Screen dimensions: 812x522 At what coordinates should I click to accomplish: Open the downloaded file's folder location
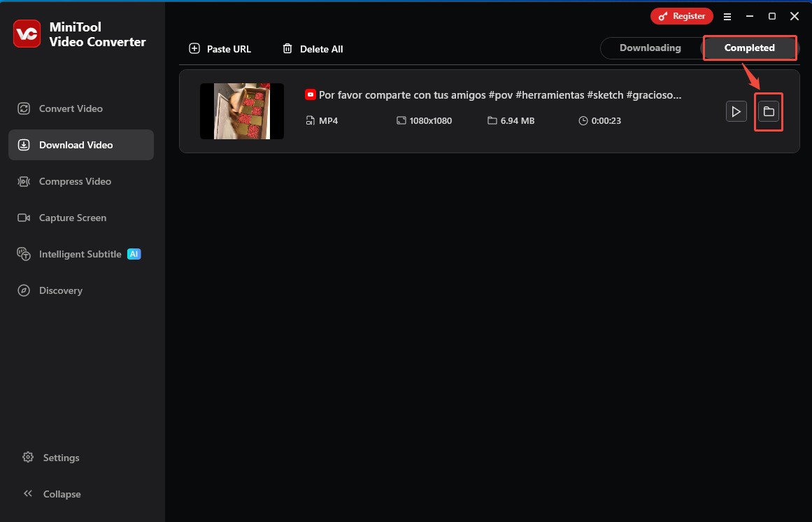click(769, 111)
